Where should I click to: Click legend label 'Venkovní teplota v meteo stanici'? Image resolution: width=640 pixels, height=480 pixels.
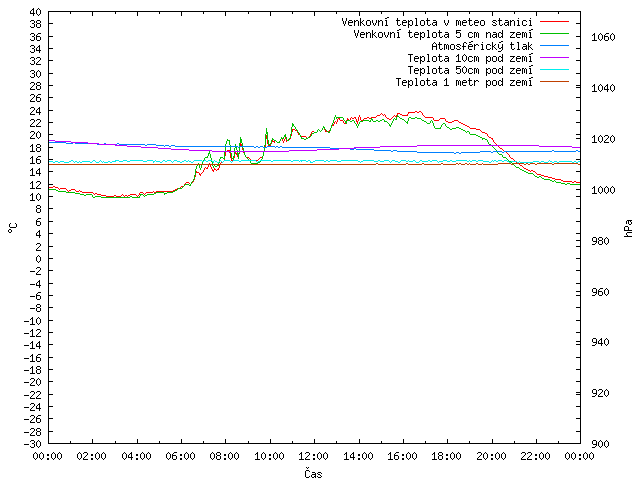[x=437, y=22]
